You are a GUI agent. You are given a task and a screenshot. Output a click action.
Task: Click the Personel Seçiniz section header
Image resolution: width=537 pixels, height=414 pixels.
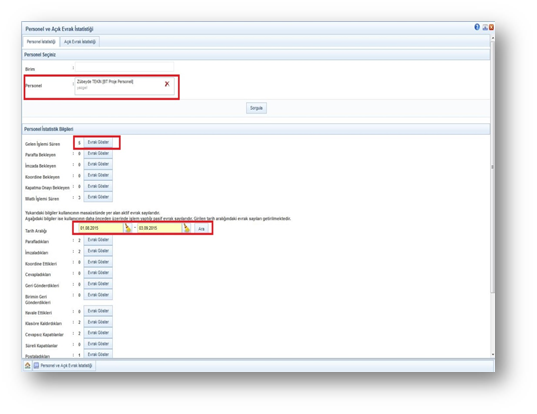pos(256,55)
